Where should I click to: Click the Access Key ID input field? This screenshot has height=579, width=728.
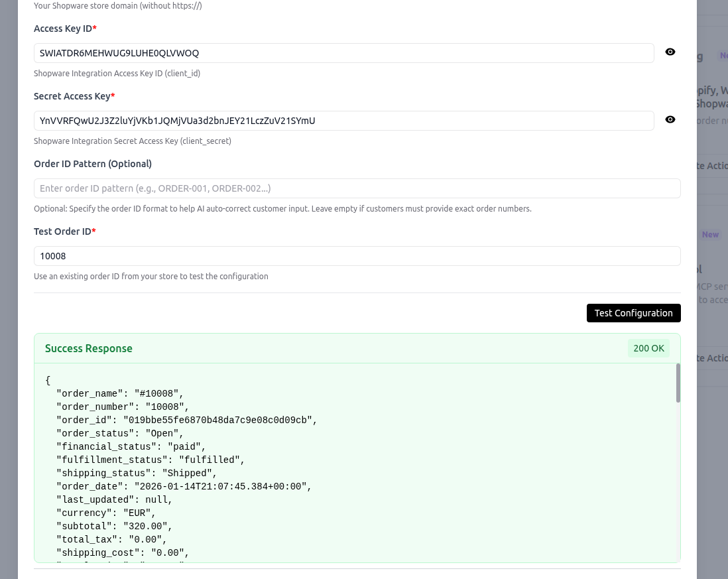(343, 53)
